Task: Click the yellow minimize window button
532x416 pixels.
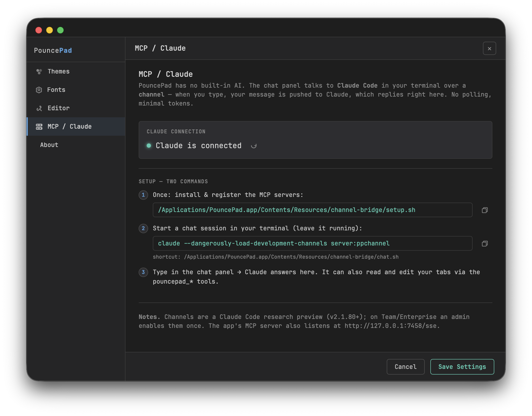Action: click(50, 30)
